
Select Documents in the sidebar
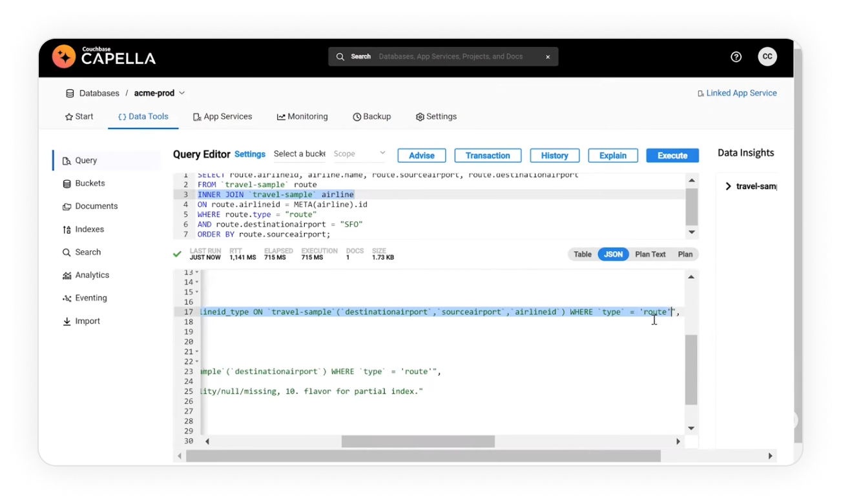tap(90, 207)
